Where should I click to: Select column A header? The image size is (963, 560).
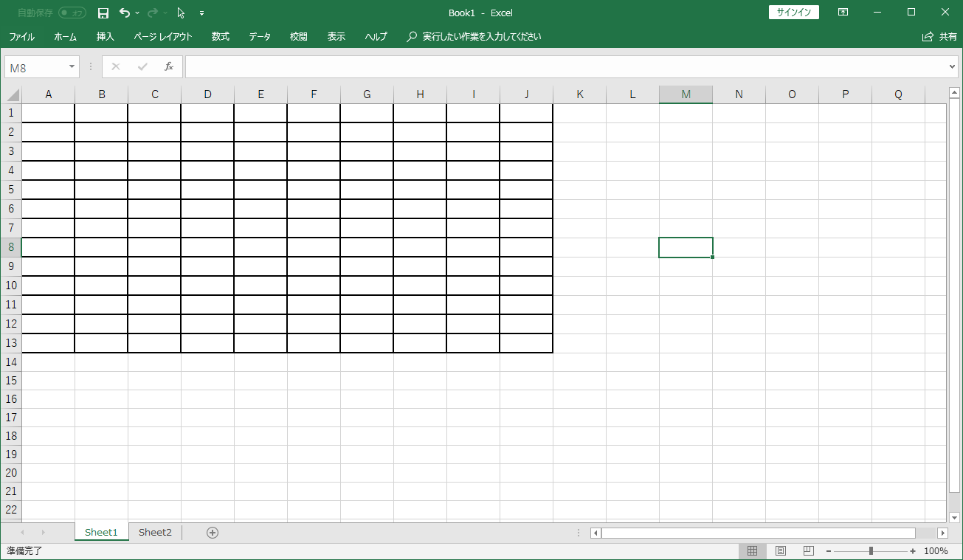point(49,94)
